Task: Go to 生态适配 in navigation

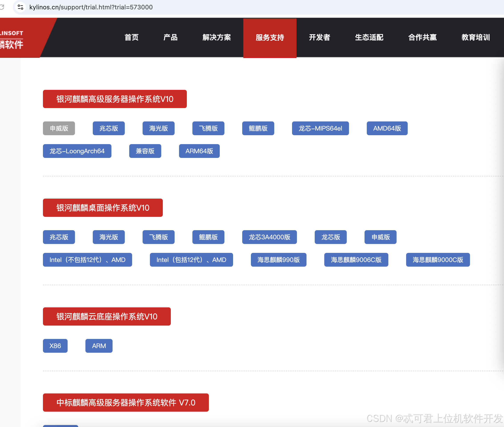Action: (369, 38)
